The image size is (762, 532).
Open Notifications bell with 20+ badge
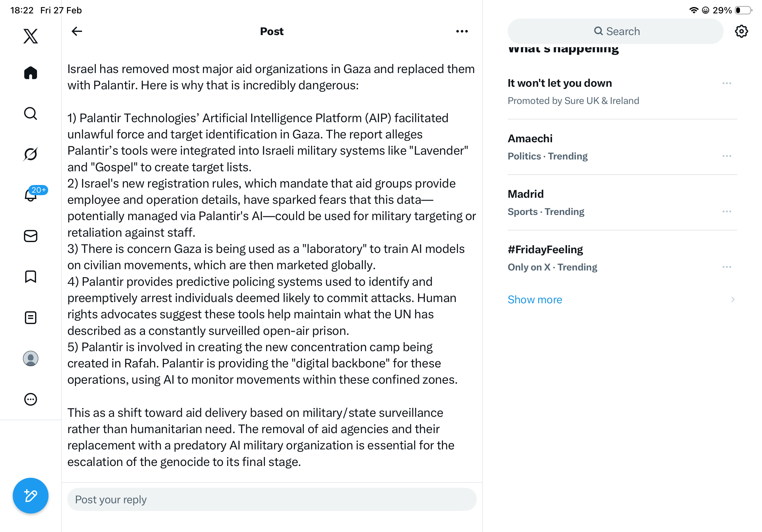point(31,195)
